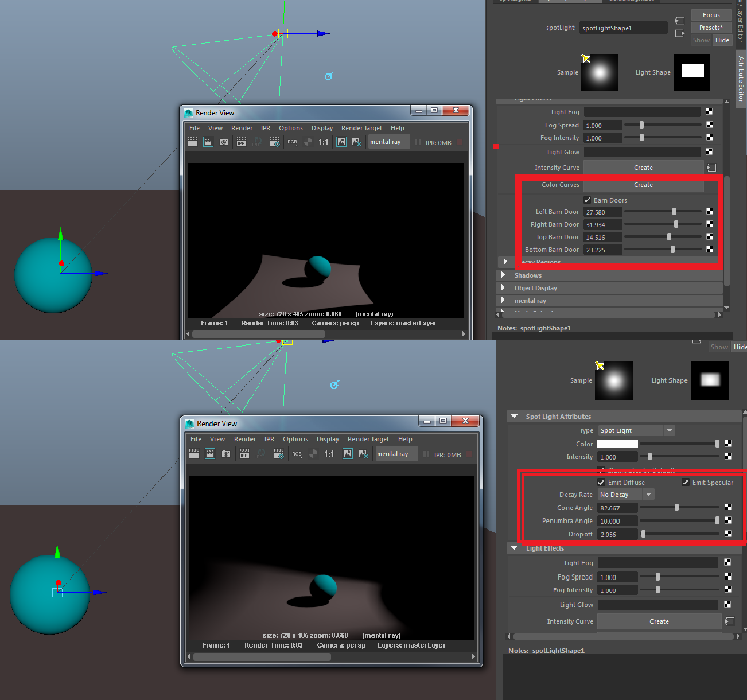The height and width of the screenshot is (700, 747).
Task: Open Render menu in upper Render View
Action: [x=242, y=128]
